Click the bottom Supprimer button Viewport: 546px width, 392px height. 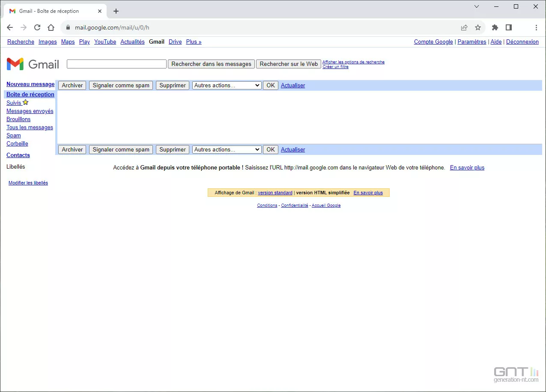coord(172,149)
